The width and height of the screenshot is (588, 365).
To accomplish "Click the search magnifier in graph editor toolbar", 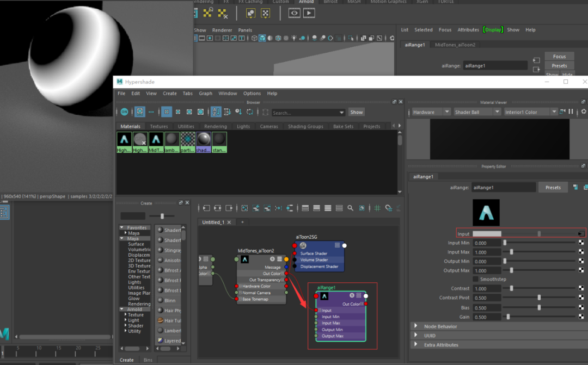I will coord(350,208).
